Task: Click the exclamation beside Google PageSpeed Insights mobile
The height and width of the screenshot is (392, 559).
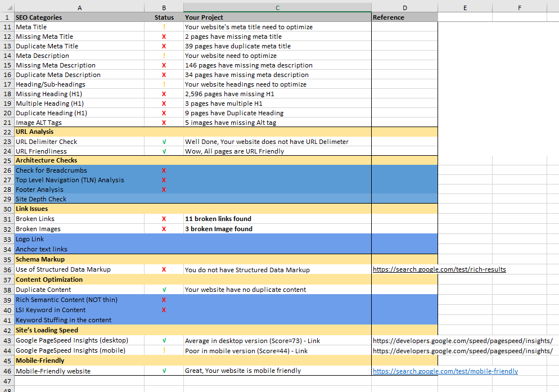Action: pos(164,350)
